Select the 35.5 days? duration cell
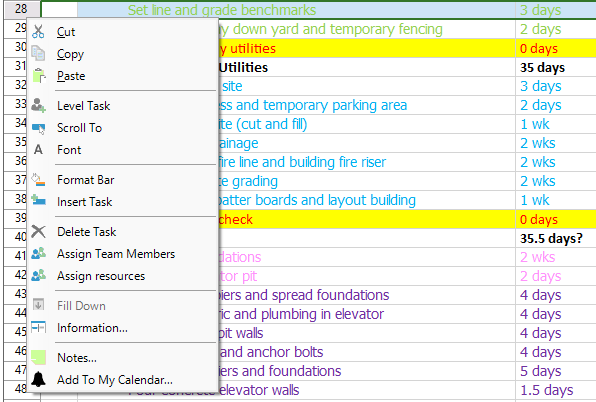Viewport: 596px width, 402px height. 551,238
